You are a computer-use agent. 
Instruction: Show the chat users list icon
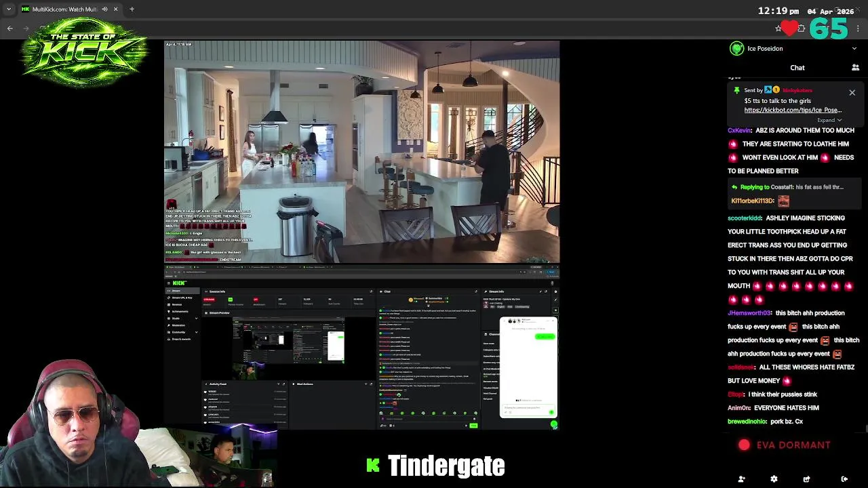coord(855,68)
